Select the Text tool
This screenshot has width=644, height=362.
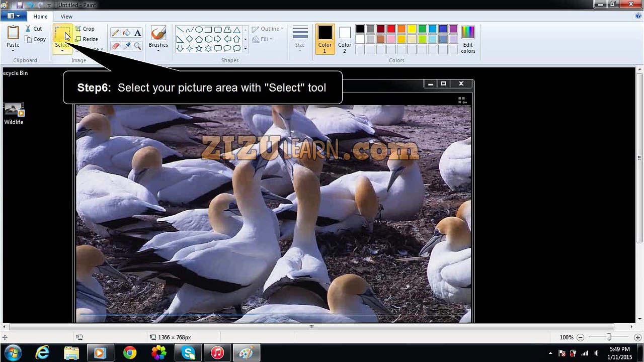(x=137, y=33)
